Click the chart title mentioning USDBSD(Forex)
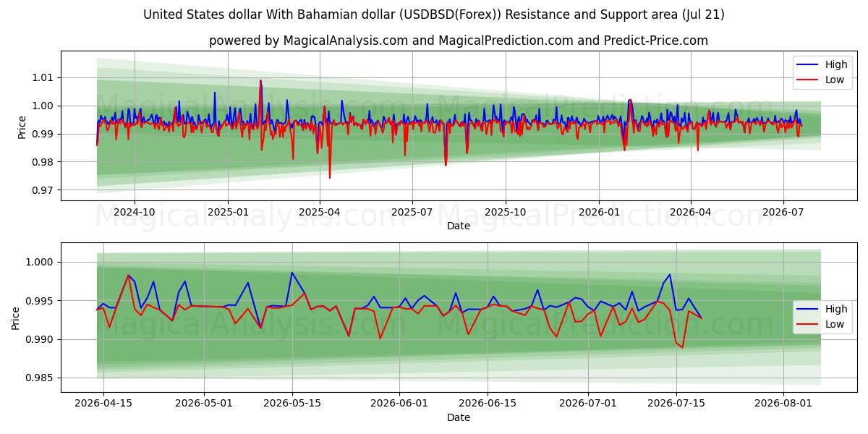Image resolution: width=868 pixels, height=434 pixels. (434, 14)
